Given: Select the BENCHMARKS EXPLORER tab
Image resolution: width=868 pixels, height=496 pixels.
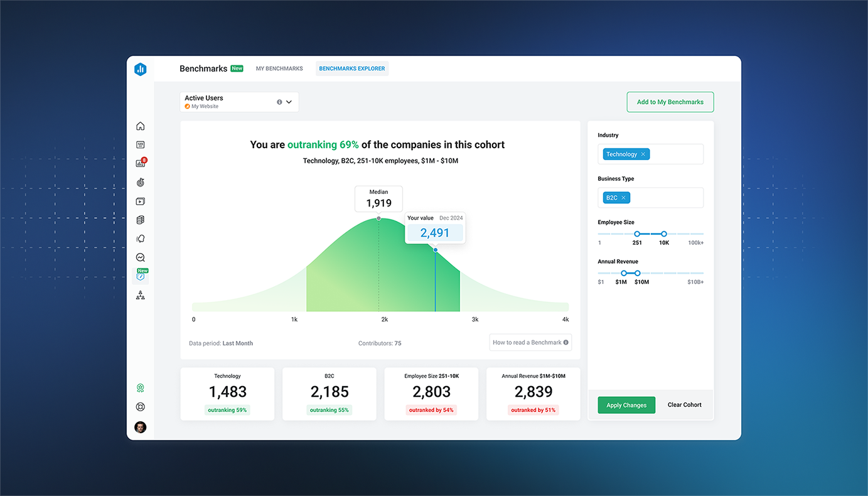Looking at the screenshot, I should [351, 68].
